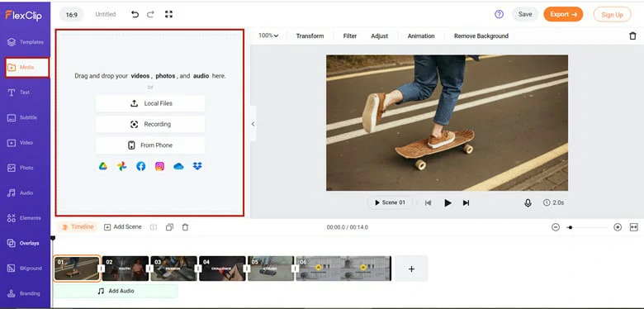Open the Branding sidebar section

(x=24, y=293)
